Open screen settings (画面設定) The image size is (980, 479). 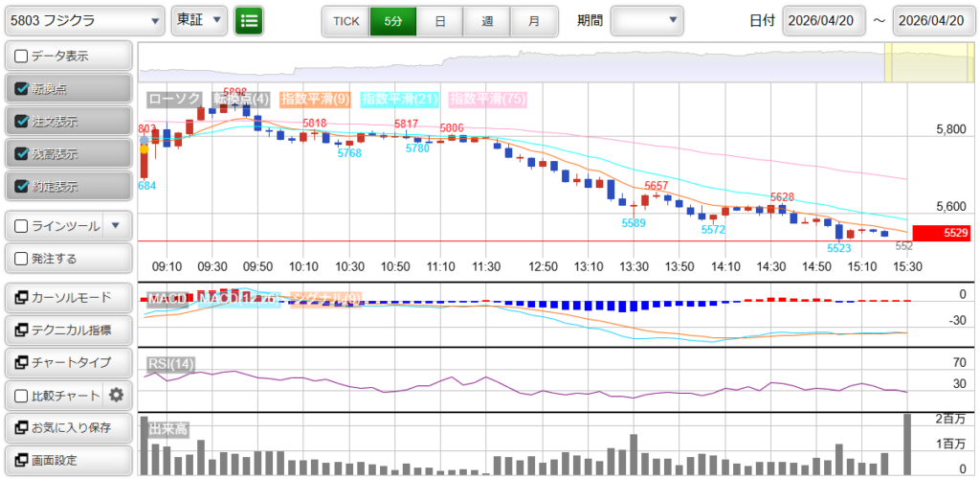(68, 460)
